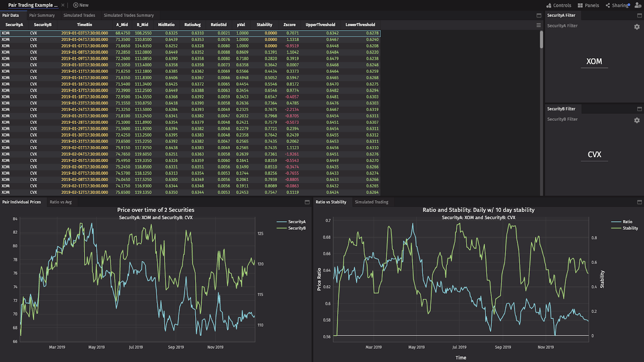This screenshot has width=644, height=362.
Task: Maximize the Ratio vs Stability panel
Action: pyautogui.click(x=640, y=202)
